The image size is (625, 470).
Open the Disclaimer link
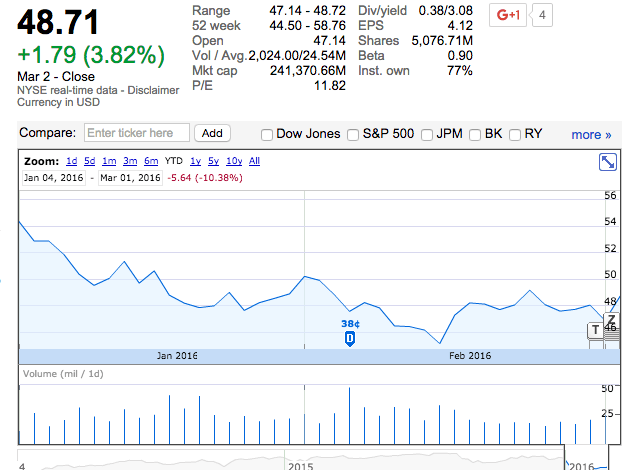pos(153,90)
